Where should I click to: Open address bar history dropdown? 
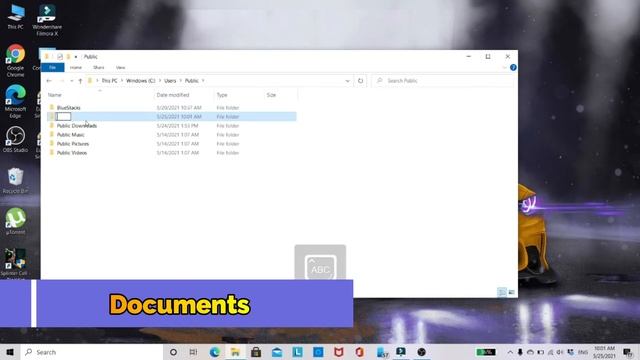pos(347,81)
